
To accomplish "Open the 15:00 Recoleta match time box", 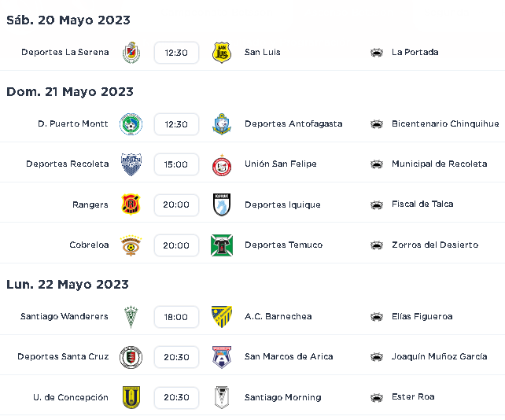I will [x=176, y=164].
